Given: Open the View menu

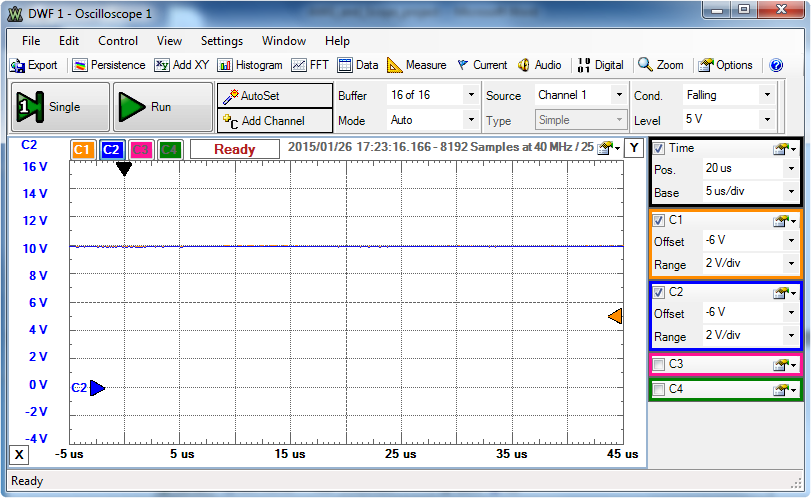Looking at the screenshot, I should click(170, 41).
